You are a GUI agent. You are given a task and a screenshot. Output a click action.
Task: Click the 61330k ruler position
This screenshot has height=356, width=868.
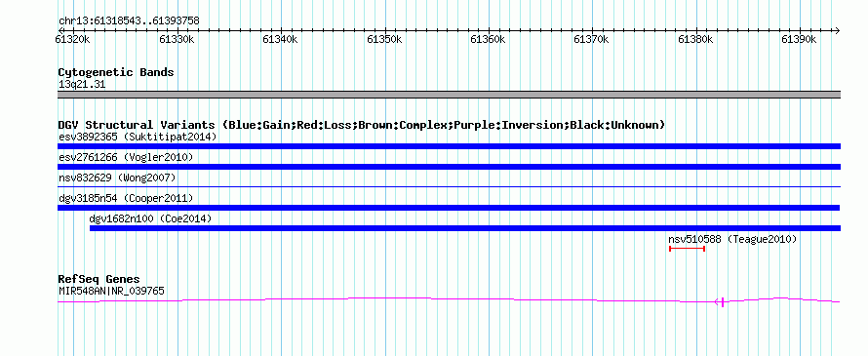[x=177, y=39]
